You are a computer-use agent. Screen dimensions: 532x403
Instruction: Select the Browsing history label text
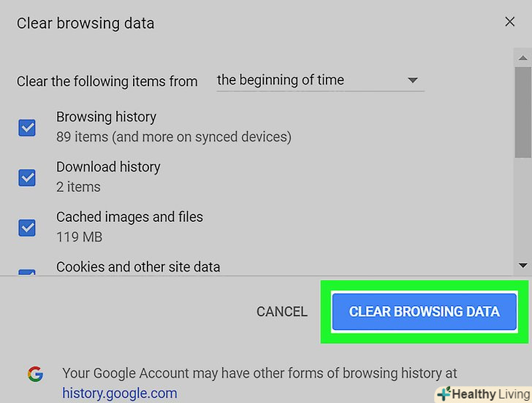coord(106,117)
